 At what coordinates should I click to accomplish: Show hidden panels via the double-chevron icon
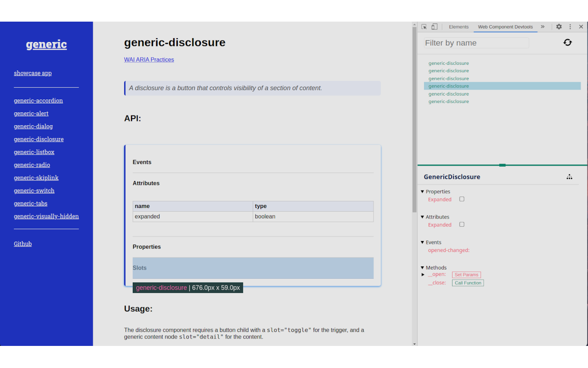pos(543,27)
